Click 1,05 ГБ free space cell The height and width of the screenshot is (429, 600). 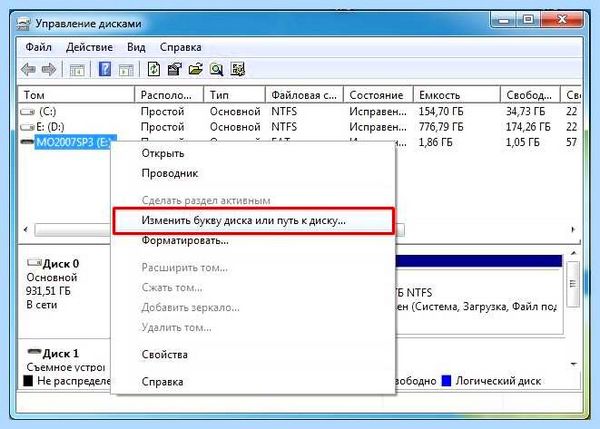coord(523,142)
